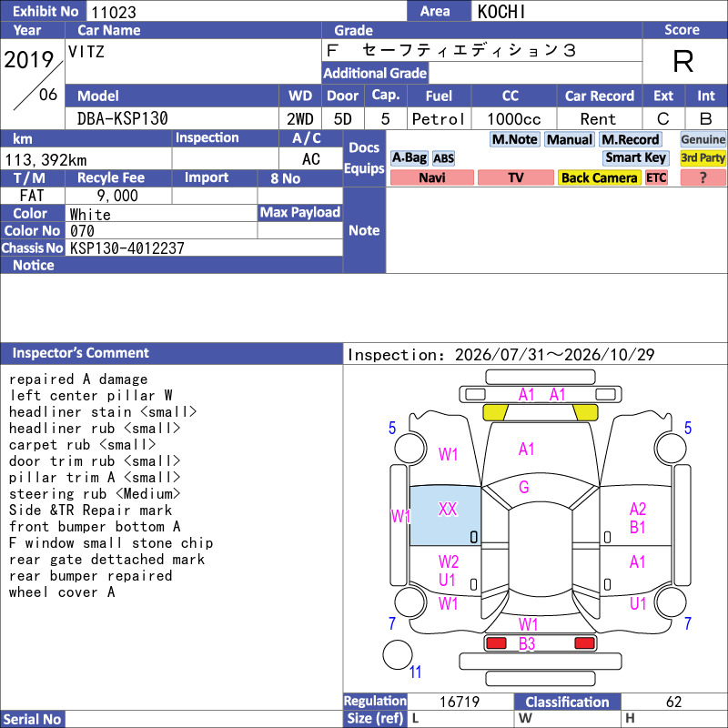This screenshot has width=728, height=728.
Task: Click the W2 mark on the left rear door
Action: [x=448, y=562]
